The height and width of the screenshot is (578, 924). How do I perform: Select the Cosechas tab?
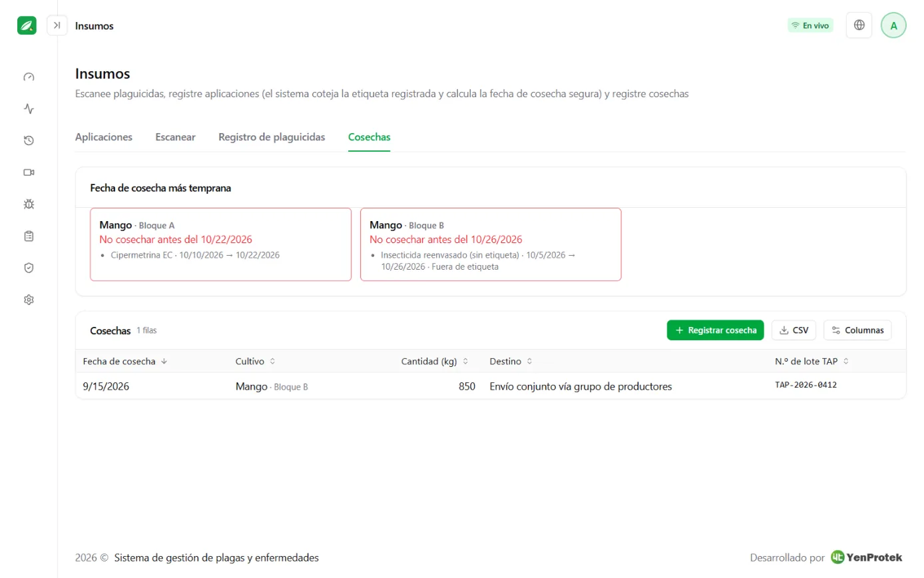(369, 137)
